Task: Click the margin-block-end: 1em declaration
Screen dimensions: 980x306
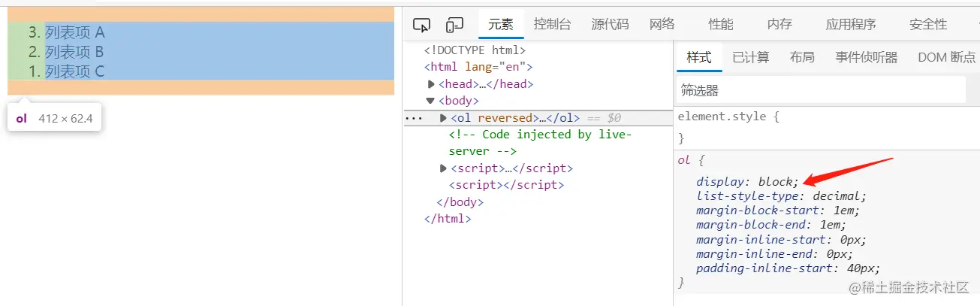Action: coord(771,225)
